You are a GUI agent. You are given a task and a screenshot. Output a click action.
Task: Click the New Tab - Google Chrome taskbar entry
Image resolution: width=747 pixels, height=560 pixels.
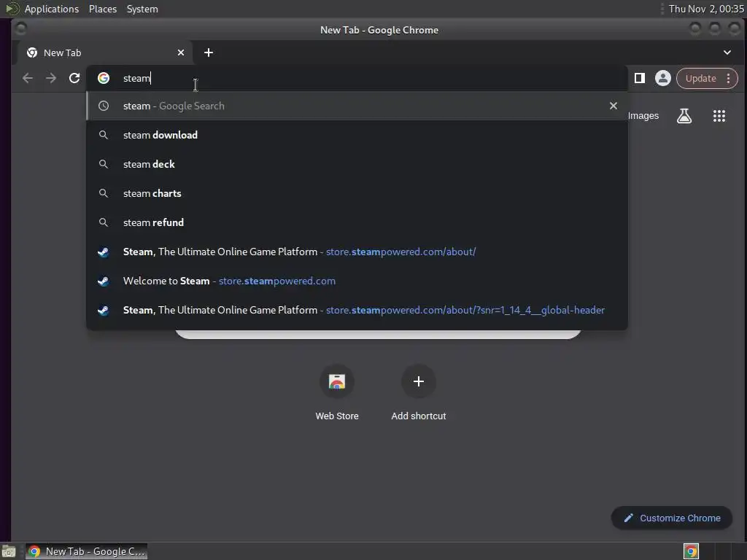pyautogui.click(x=86, y=551)
